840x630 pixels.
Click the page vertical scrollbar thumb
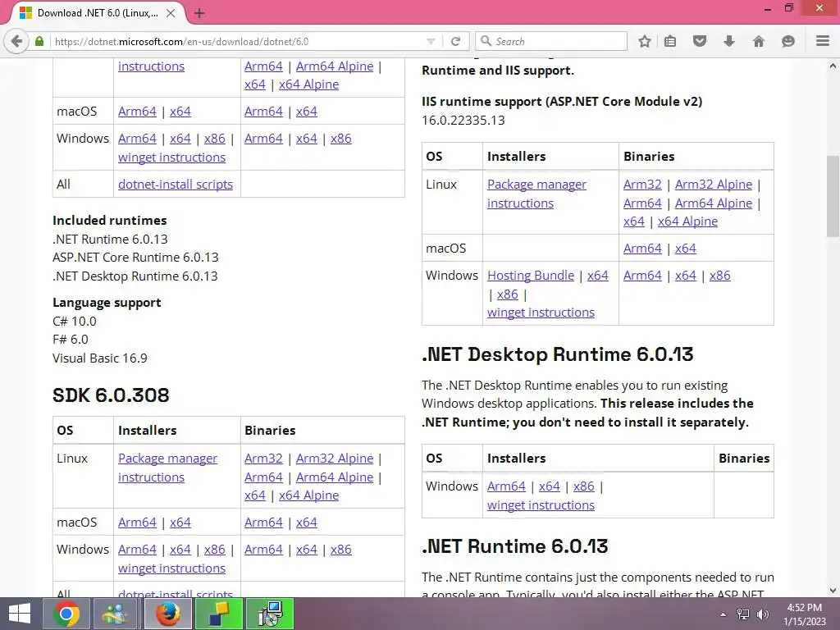click(833, 197)
